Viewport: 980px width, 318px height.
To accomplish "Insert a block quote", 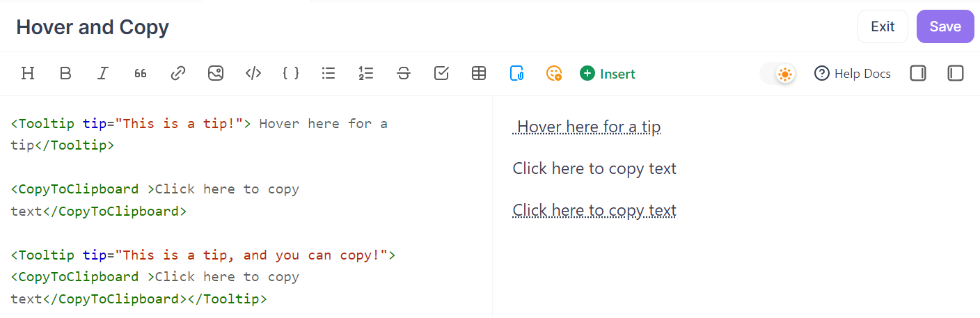I will (x=141, y=73).
